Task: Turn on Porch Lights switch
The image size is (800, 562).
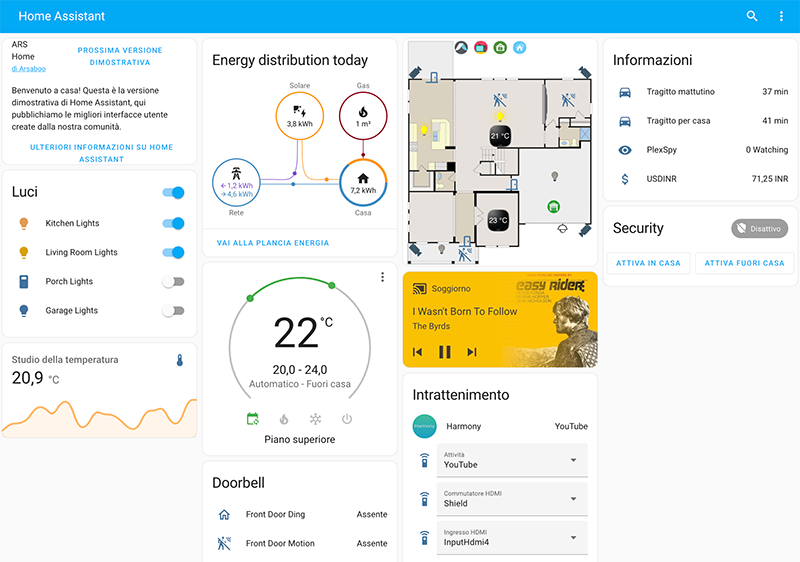Action: [x=173, y=281]
